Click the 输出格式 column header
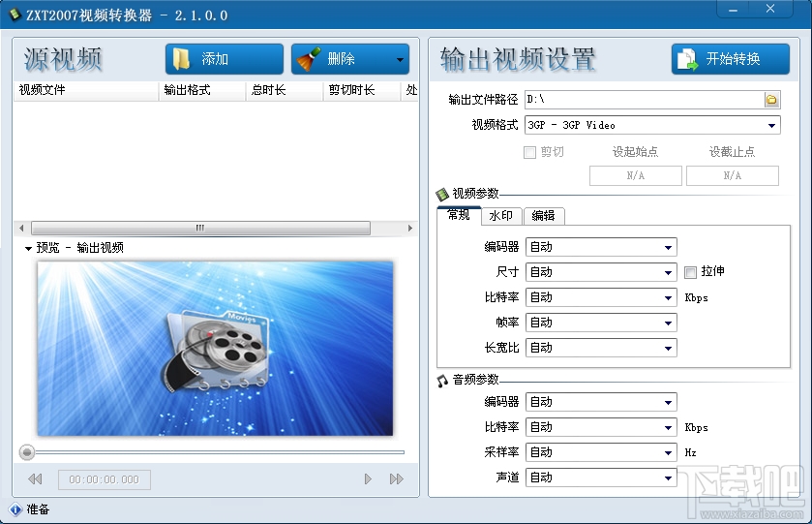The height and width of the screenshot is (524, 812). (202, 90)
